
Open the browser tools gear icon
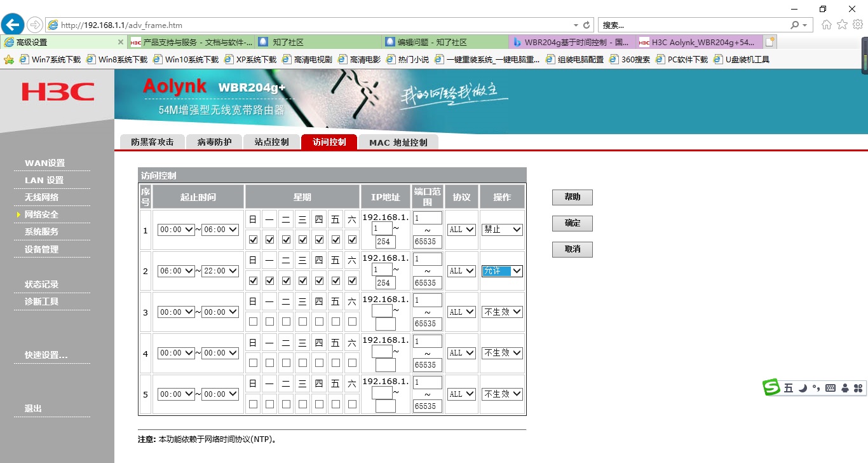coord(858,25)
